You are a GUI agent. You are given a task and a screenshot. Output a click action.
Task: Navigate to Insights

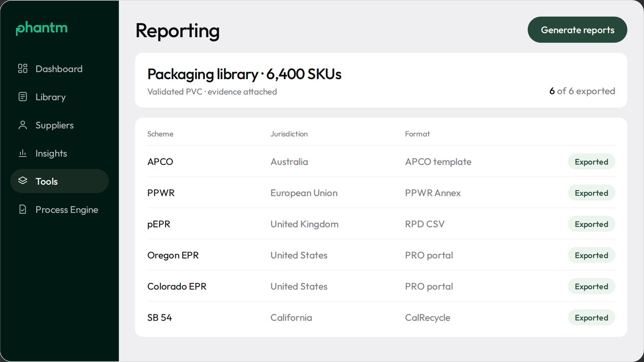59,153
